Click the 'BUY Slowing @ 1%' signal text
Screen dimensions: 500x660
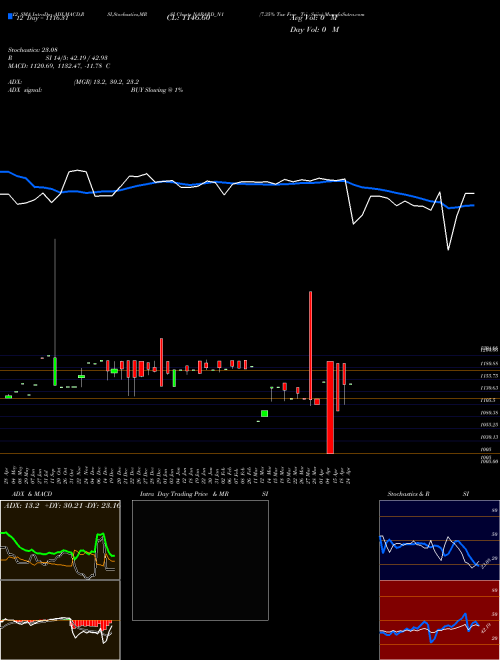click(157, 90)
